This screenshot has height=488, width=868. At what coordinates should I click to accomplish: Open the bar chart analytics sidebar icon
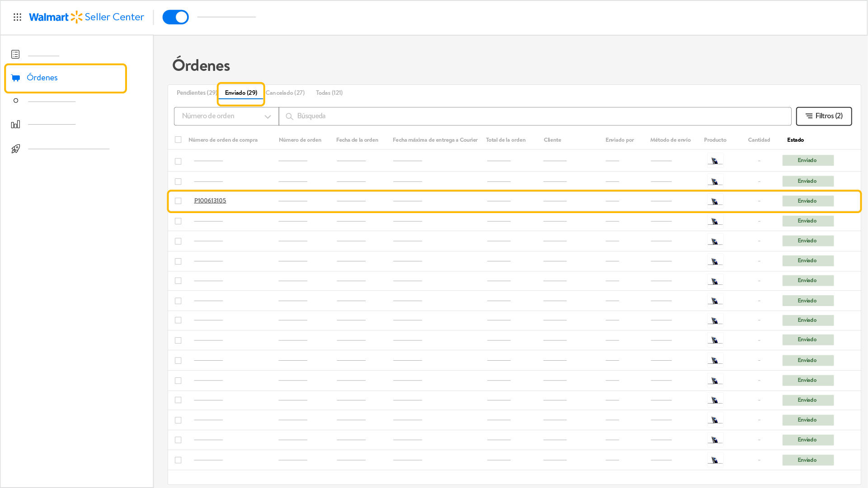15,124
